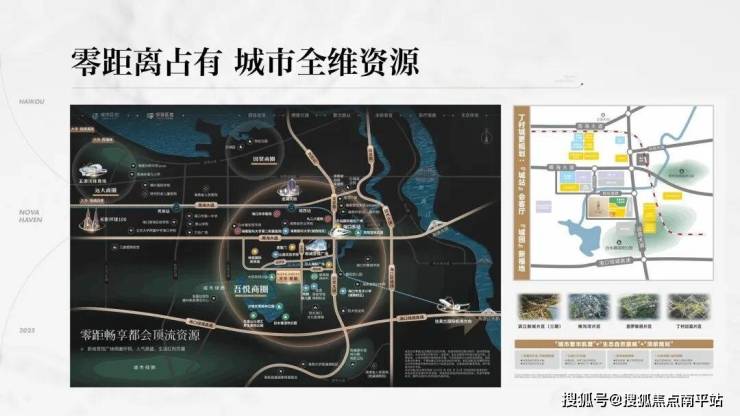Select the HAIKOU side label
Screen dimensions: 740x416
point(32,102)
